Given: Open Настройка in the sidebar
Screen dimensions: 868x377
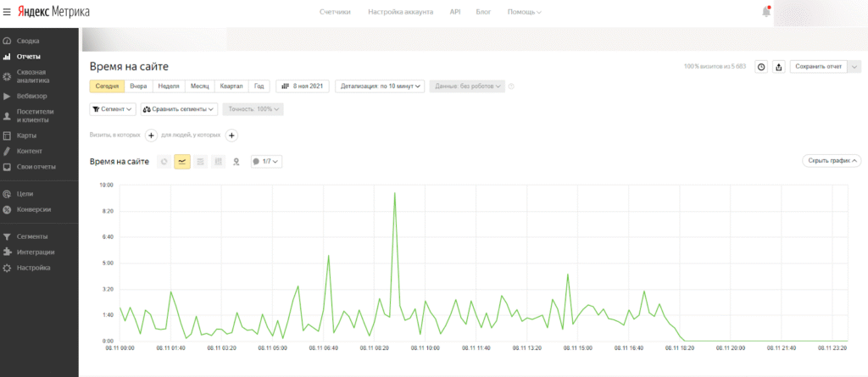Looking at the screenshot, I should (33, 268).
